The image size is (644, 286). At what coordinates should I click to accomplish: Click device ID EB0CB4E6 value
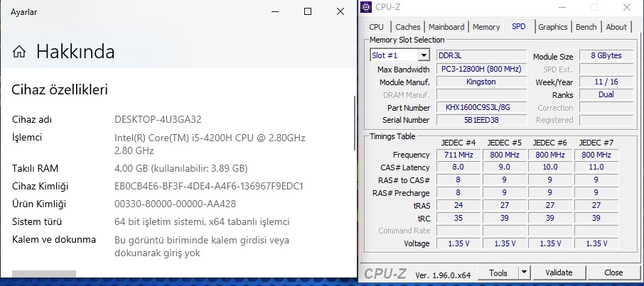click(x=209, y=186)
